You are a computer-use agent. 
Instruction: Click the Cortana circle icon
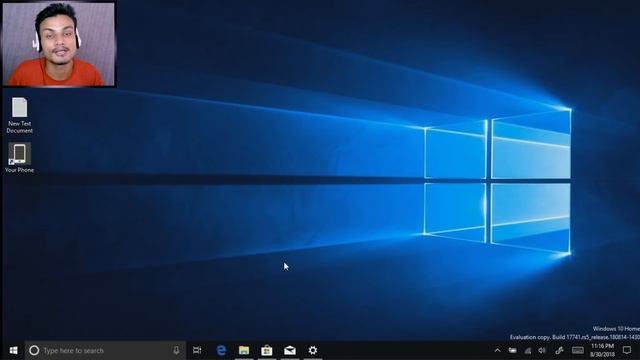click(x=34, y=350)
